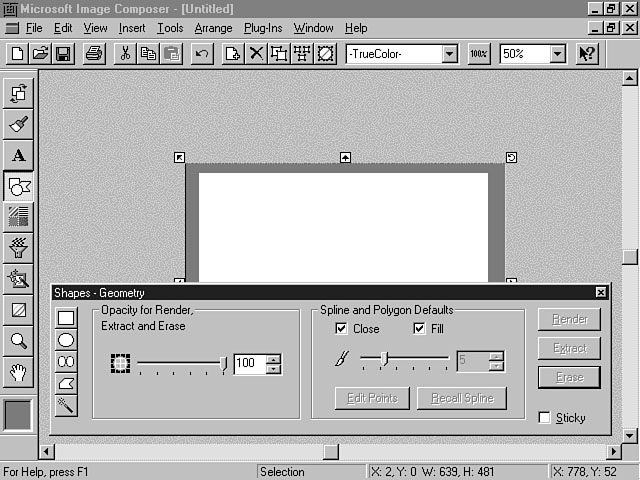Image resolution: width=640 pixels, height=480 pixels.
Task: Select the Paint brush tool
Action: 19,124
